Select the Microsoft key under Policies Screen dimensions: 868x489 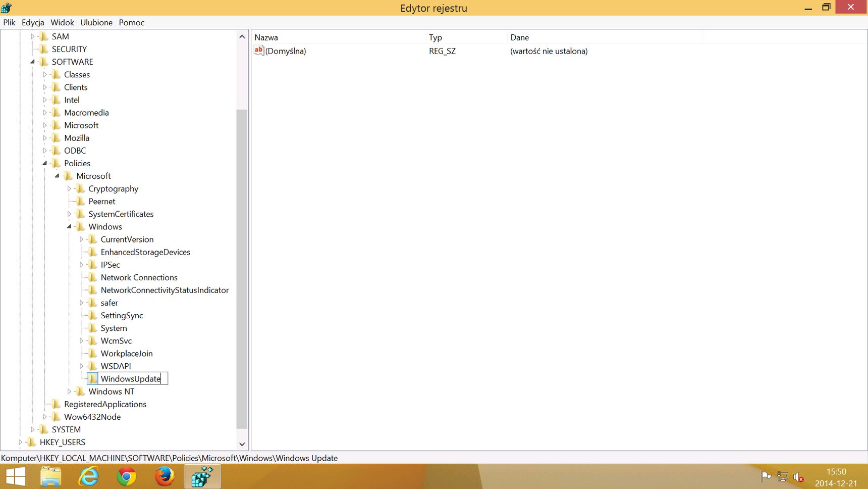point(93,176)
